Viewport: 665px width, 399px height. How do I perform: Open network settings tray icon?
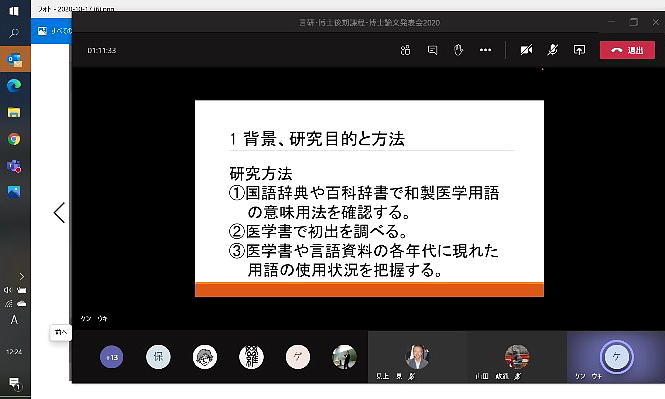(x=8, y=304)
